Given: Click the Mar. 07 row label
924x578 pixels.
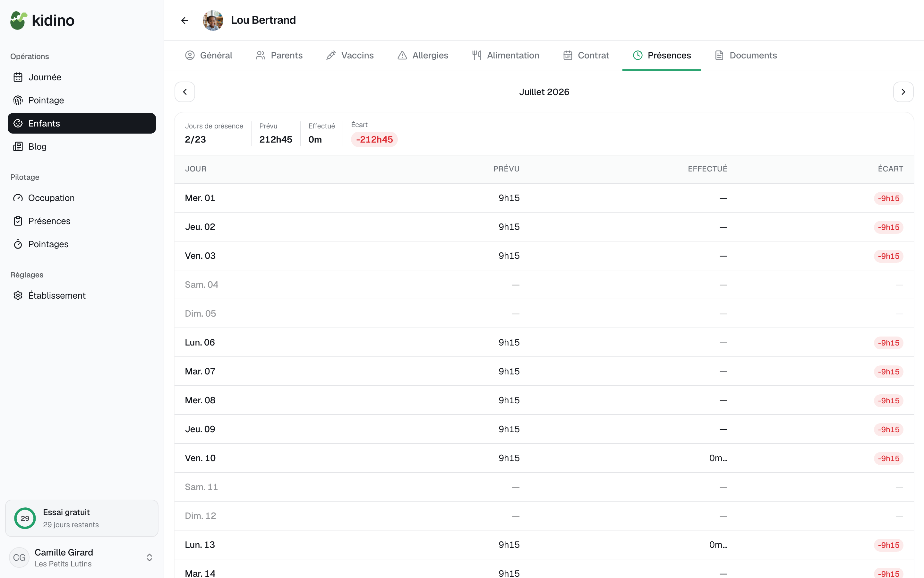Looking at the screenshot, I should tap(200, 371).
